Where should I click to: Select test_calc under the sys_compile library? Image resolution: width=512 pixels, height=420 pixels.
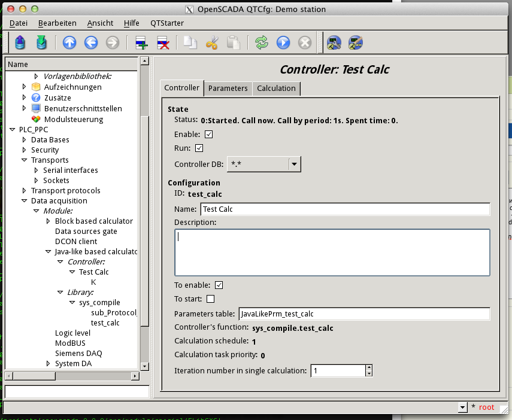(105, 322)
